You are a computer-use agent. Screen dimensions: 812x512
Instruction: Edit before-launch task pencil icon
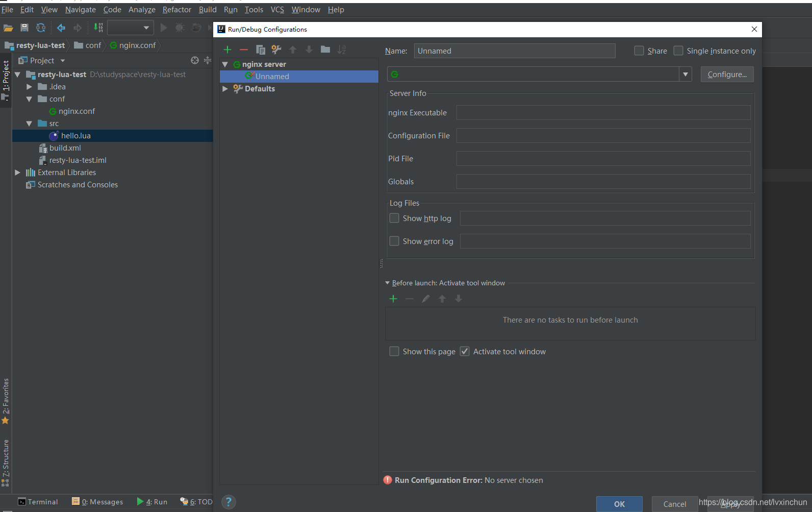pyautogui.click(x=426, y=299)
